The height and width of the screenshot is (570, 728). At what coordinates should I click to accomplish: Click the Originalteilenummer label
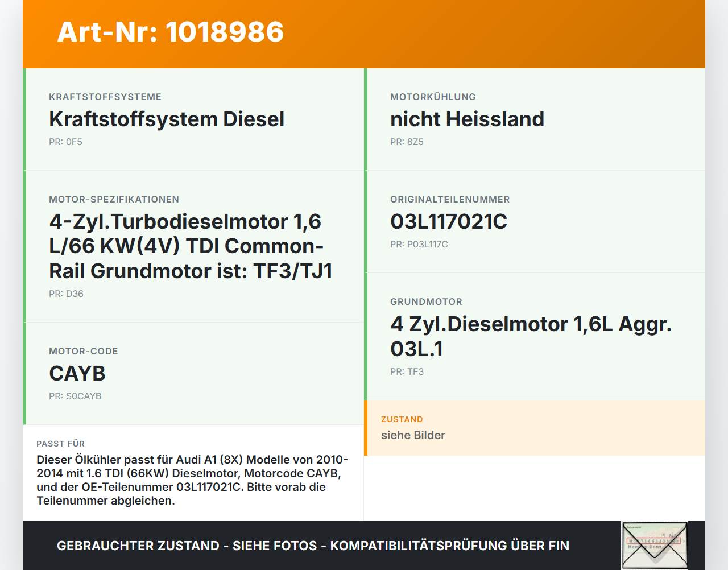[x=450, y=199]
